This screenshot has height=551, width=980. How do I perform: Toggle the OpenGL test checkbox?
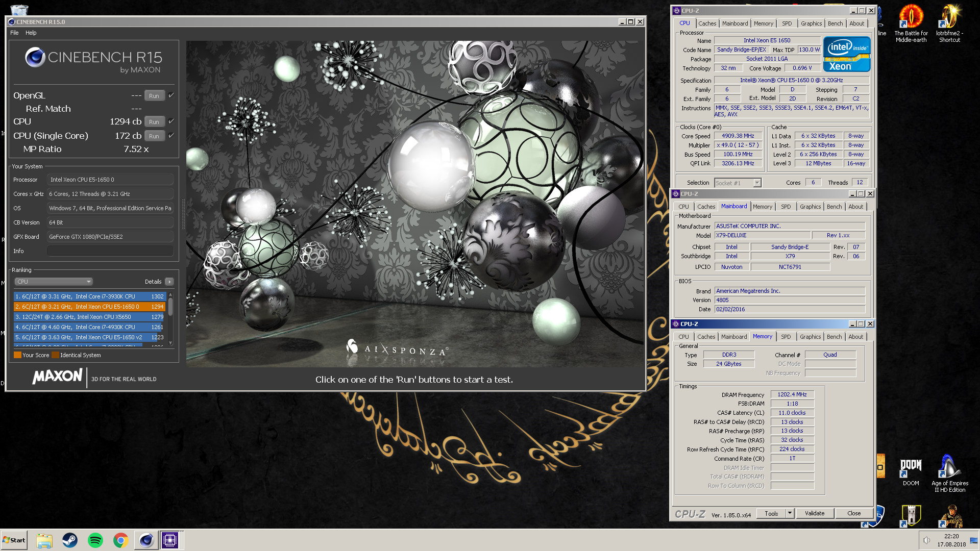[171, 95]
